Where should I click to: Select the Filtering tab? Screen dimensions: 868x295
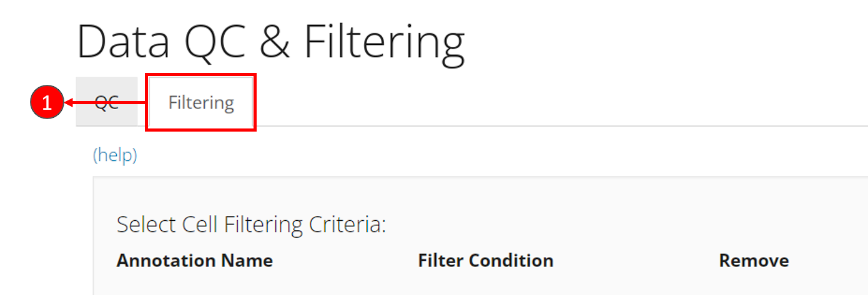click(201, 103)
